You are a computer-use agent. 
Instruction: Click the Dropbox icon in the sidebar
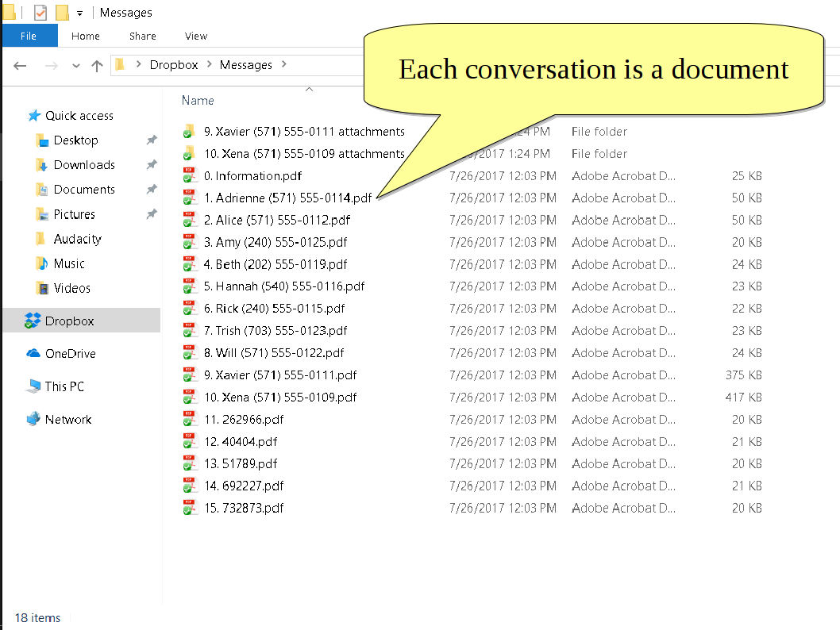pyautogui.click(x=33, y=321)
